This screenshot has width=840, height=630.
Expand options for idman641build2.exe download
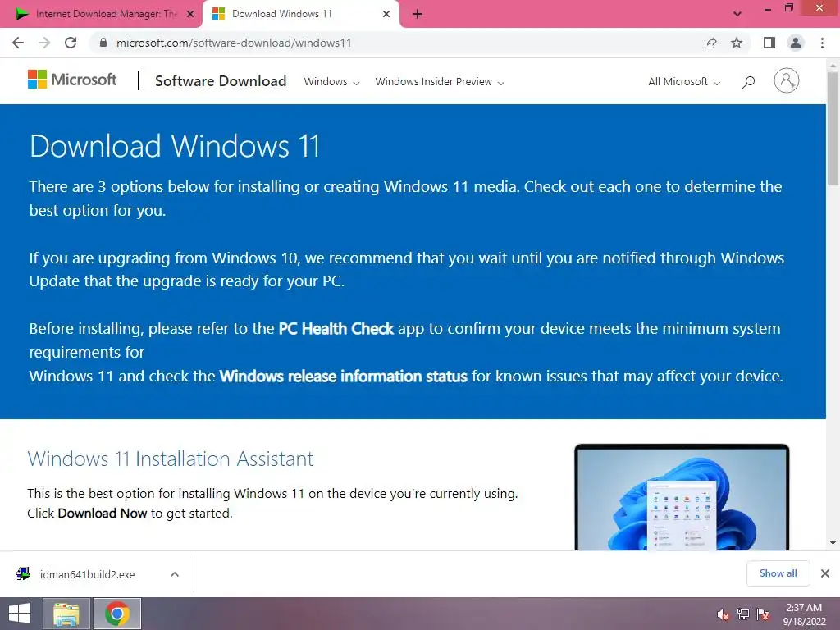[x=175, y=574]
